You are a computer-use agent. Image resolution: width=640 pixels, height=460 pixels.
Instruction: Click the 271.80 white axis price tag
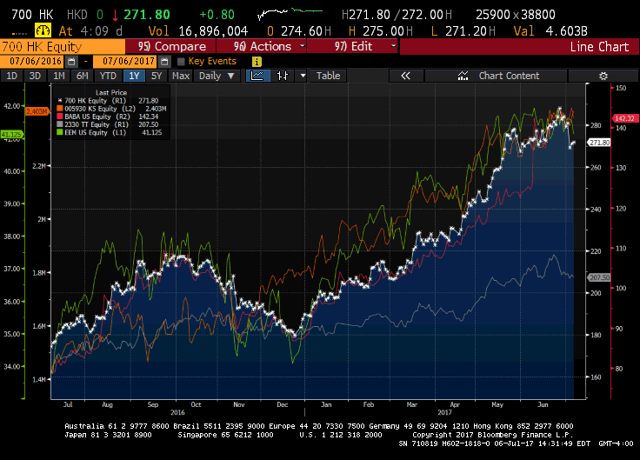point(599,142)
